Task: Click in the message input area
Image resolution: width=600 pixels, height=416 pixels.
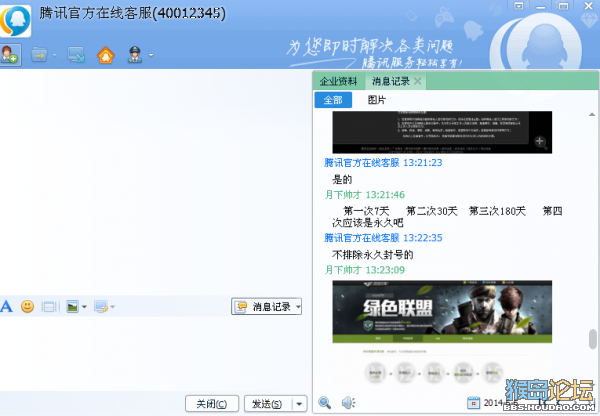Action: pyautogui.click(x=155, y=353)
